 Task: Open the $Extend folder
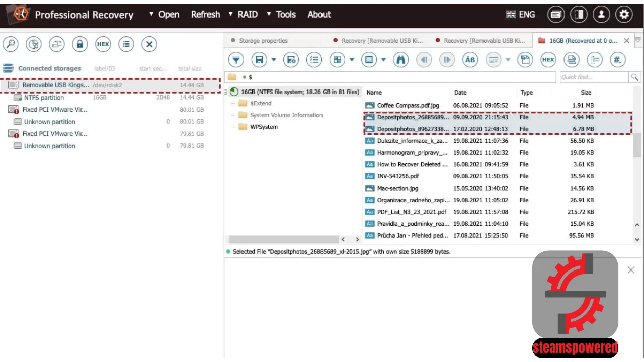pos(261,103)
